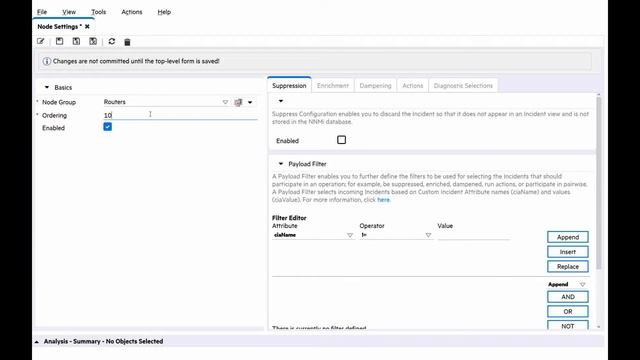Open the Tools menu

click(98, 12)
